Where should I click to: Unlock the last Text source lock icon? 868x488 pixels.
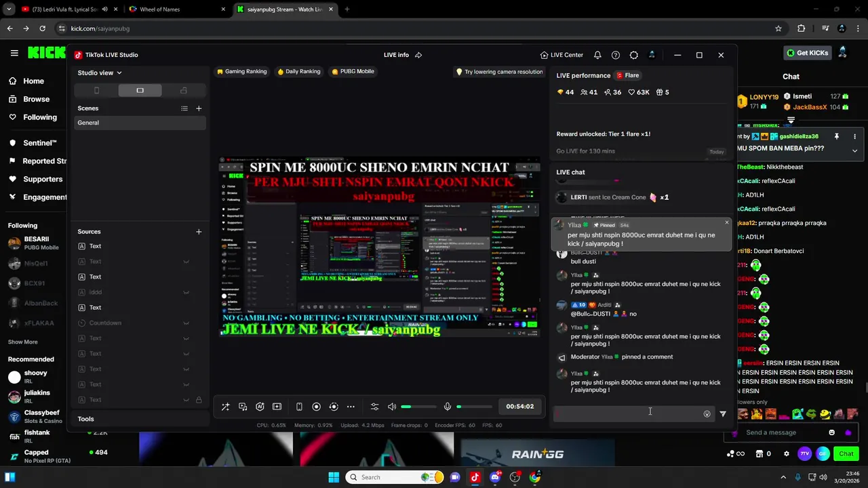199,400
